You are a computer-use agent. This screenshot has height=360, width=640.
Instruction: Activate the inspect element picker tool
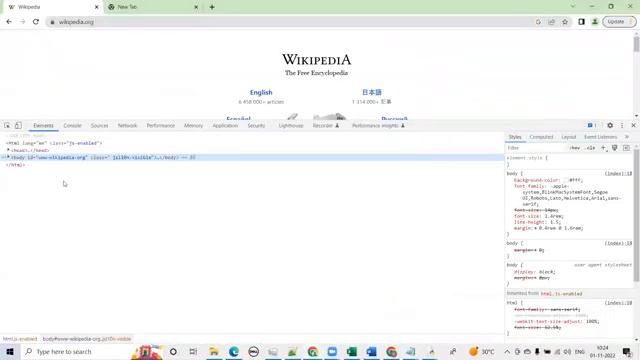7,125
